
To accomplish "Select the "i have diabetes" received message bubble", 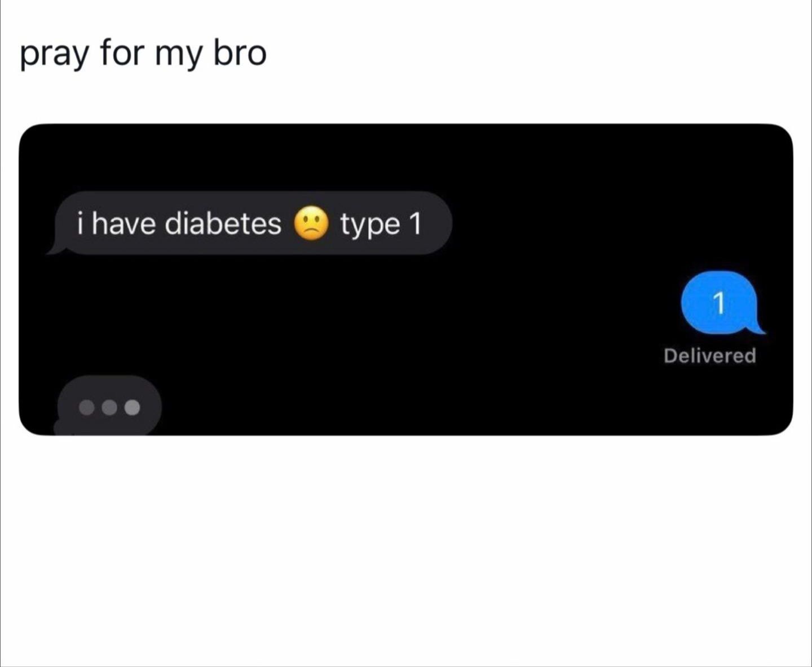I will (249, 223).
